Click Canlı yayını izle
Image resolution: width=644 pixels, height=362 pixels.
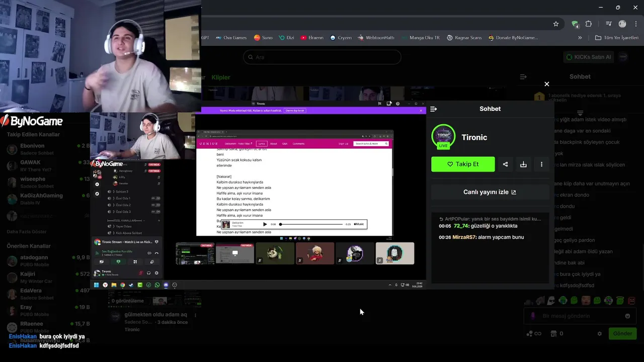pos(490,192)
